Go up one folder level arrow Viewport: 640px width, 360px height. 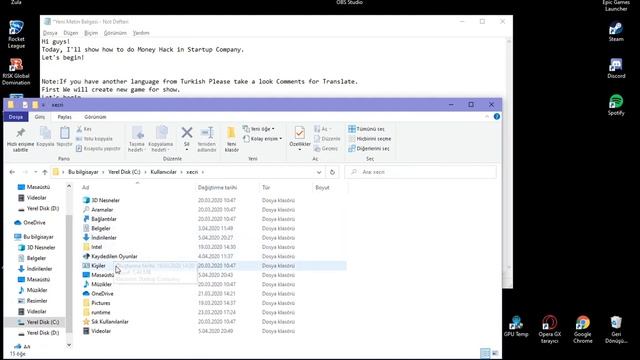pyautogui.click(x=44, y=172)
